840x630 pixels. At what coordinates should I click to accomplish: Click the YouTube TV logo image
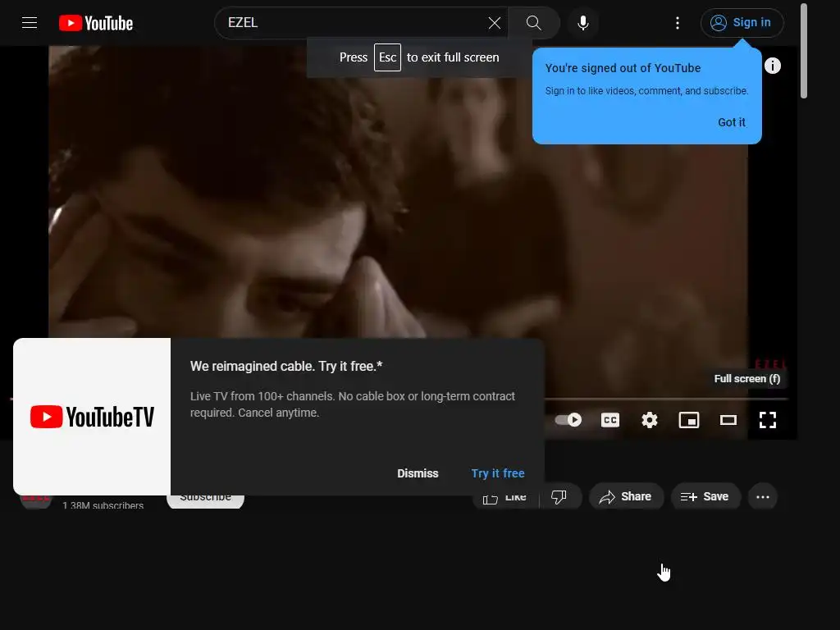pos(92,417)
